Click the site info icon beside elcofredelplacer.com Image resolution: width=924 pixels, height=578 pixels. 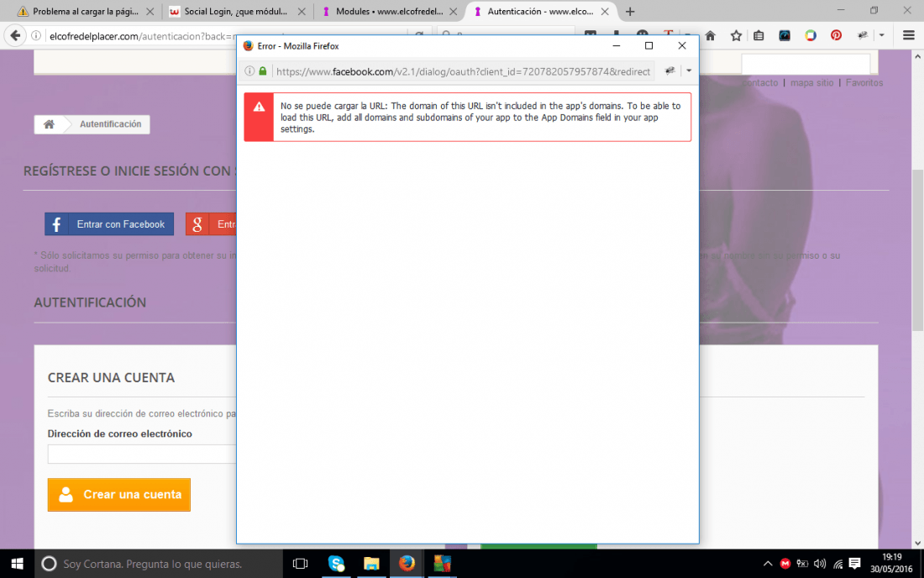pyautogui.click(x=36, y=36)
